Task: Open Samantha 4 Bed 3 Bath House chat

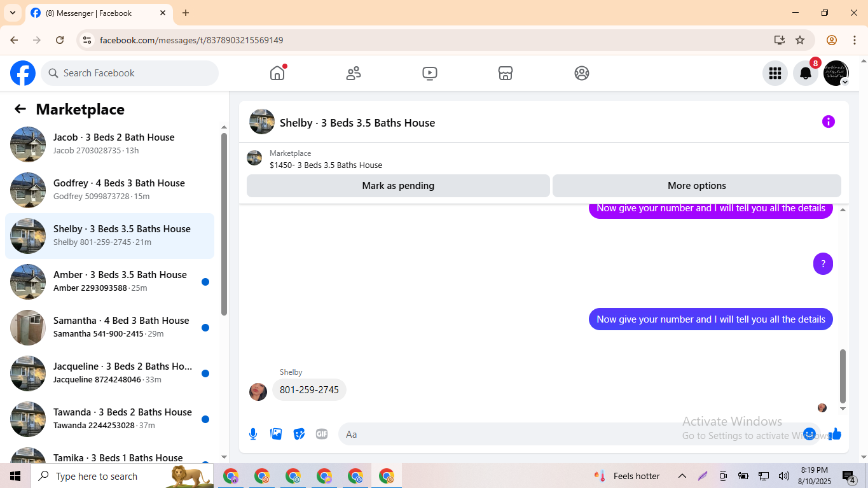Action: tap(109, 328)
